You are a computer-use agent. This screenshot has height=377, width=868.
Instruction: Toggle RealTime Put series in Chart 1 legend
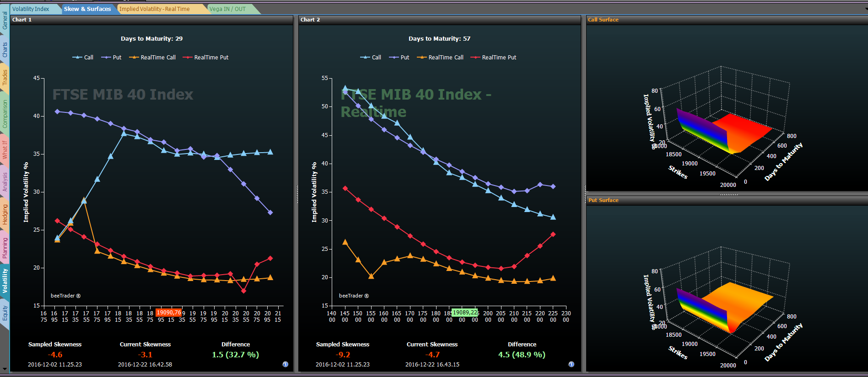(205, 58)
